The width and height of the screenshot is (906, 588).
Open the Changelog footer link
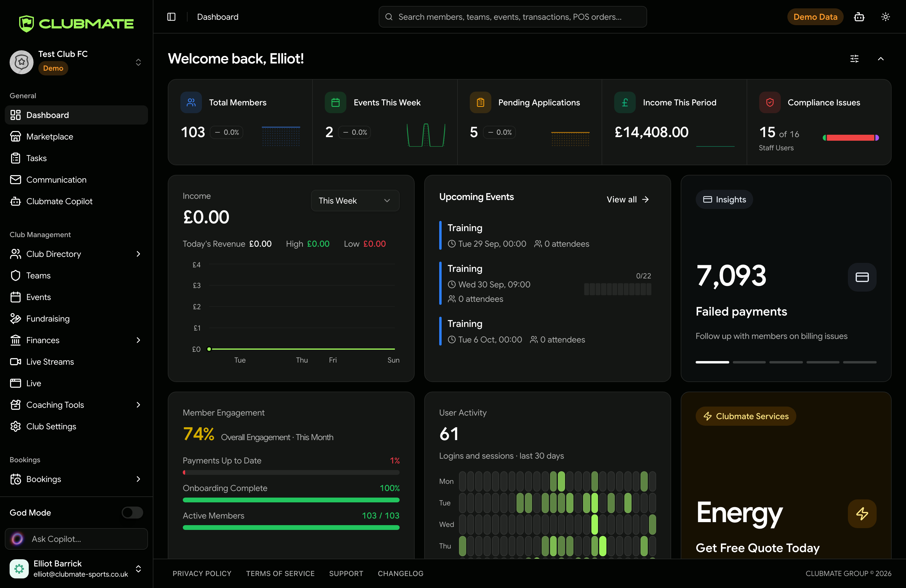[401, 573]
